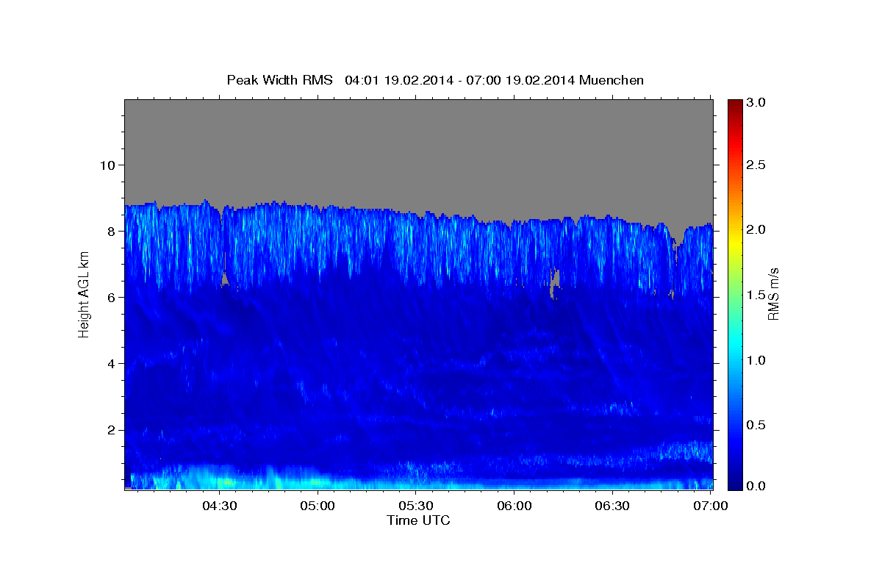Click the 05:00 time tick label

pyautogui.click(x=318, y=506)
